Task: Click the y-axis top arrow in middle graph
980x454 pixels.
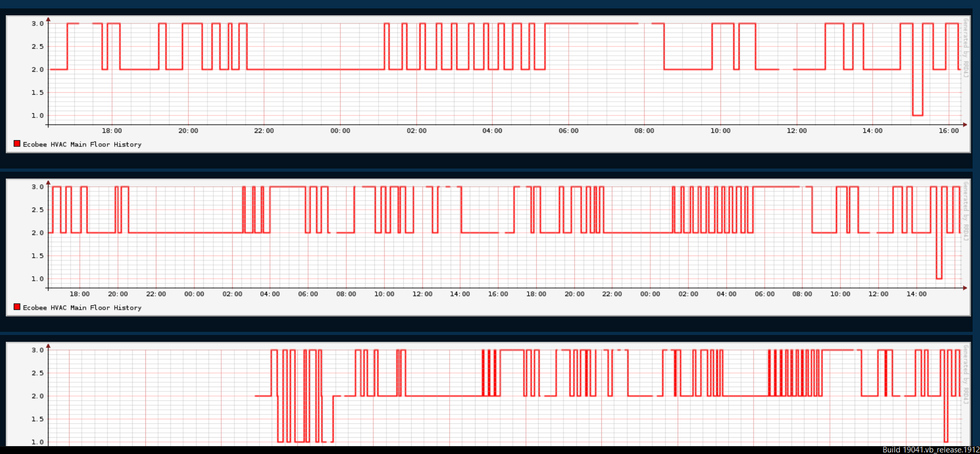Action: click(x=48, y=183)
